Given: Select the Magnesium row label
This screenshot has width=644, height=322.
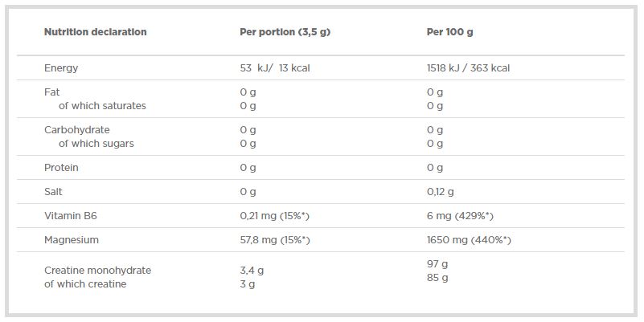Looking at the screenshot, I should pos(72,240).
